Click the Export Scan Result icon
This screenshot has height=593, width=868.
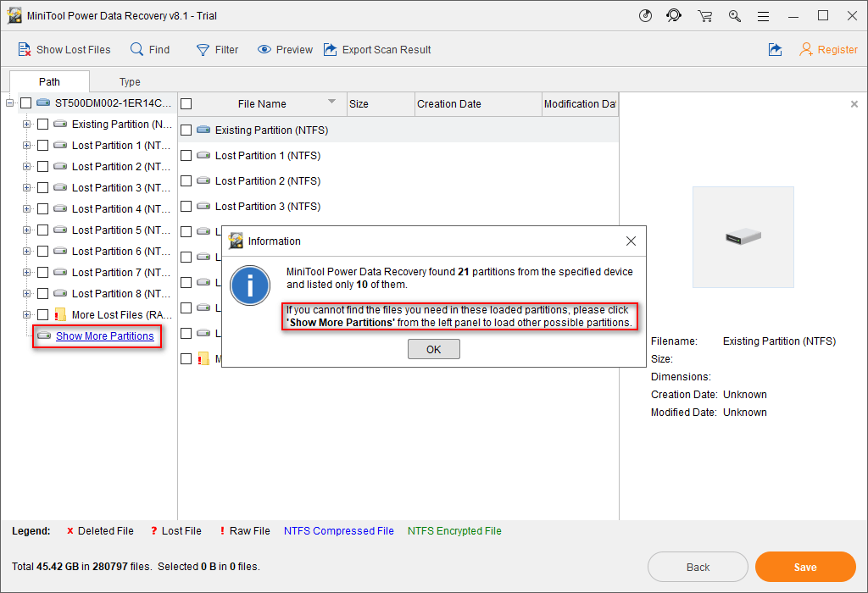tap(331, 49)
